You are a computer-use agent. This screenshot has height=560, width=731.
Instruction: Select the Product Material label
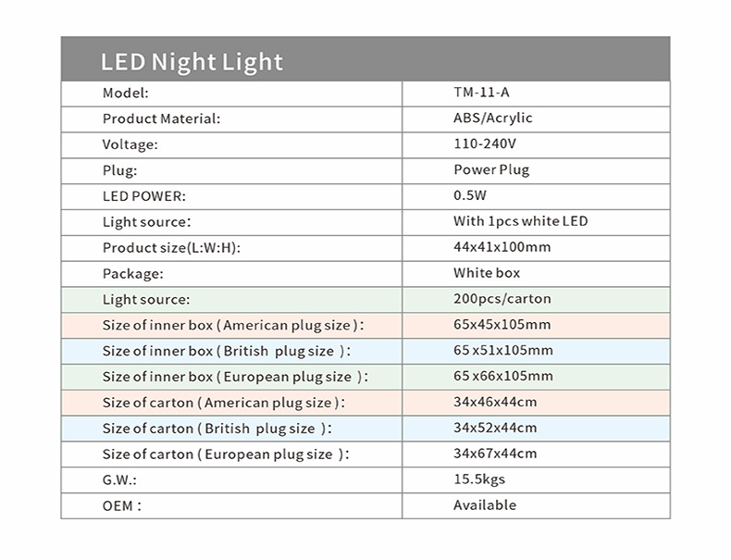click(x=161, y=118)
